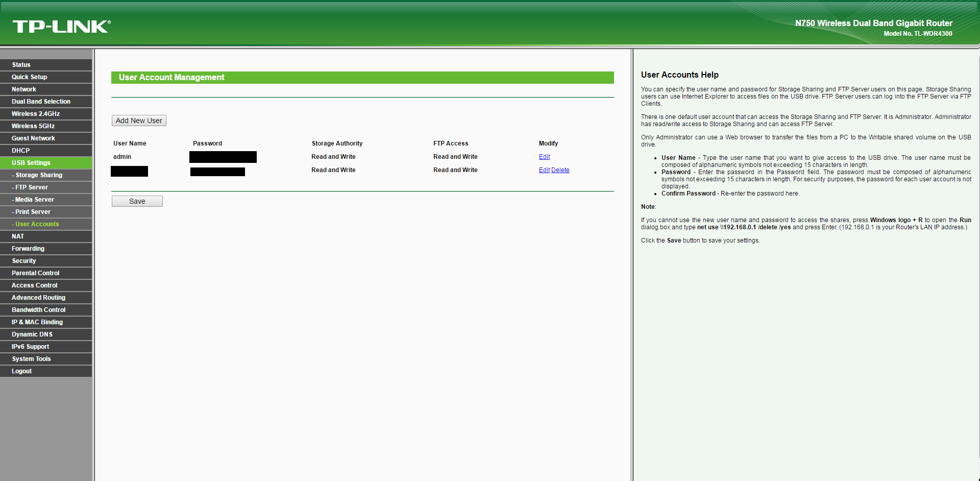Click the Add New User button
The image size is (980, 481).
139,121
